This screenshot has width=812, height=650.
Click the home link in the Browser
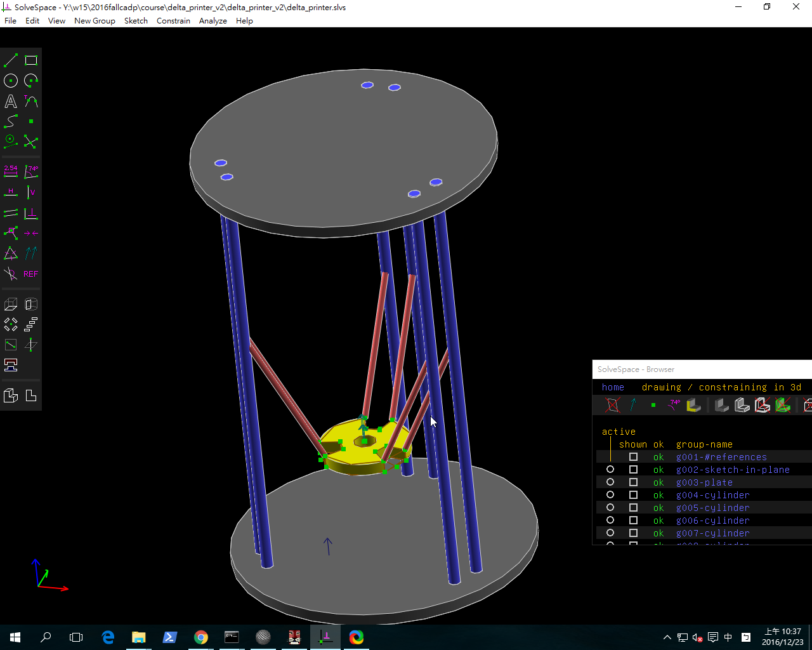tap(613, 387)
